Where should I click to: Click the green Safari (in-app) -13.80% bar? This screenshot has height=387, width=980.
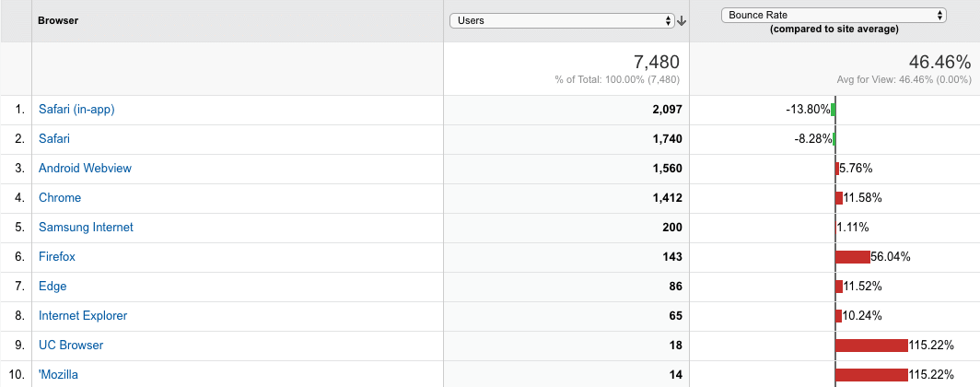(834, 110)
